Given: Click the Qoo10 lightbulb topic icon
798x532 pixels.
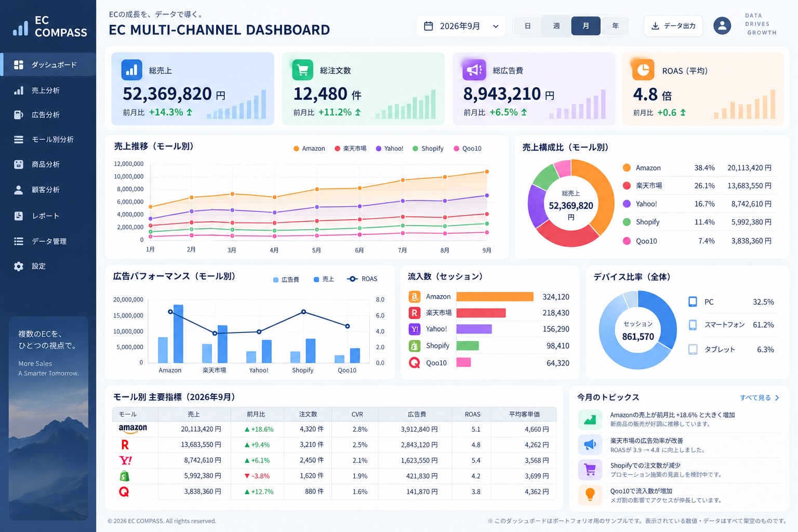Looking at the screenshot, I should [590, 495].
